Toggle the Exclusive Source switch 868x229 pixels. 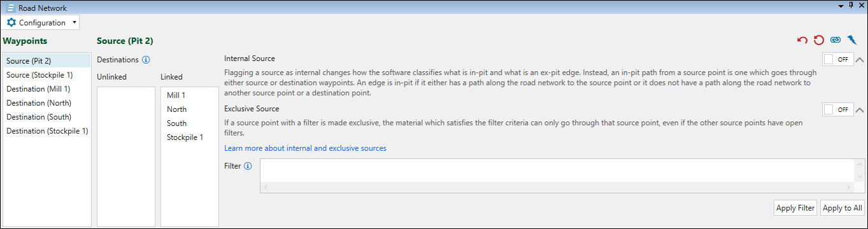tap(837, 109)
